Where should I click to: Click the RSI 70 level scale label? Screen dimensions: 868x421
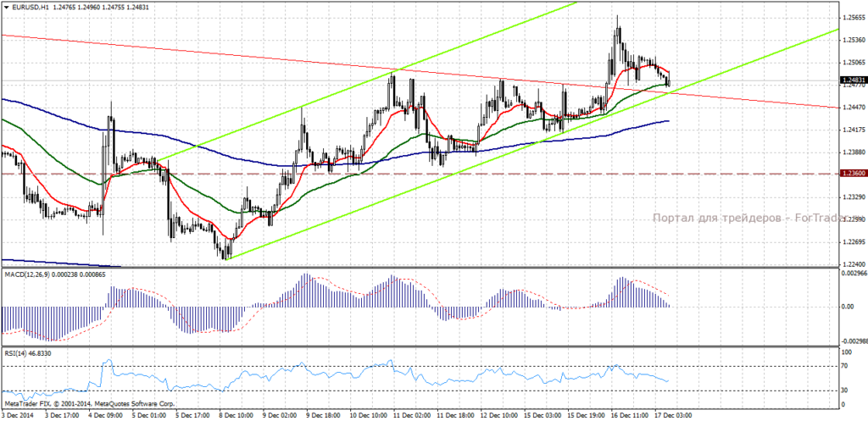click(x=845, y=366)
